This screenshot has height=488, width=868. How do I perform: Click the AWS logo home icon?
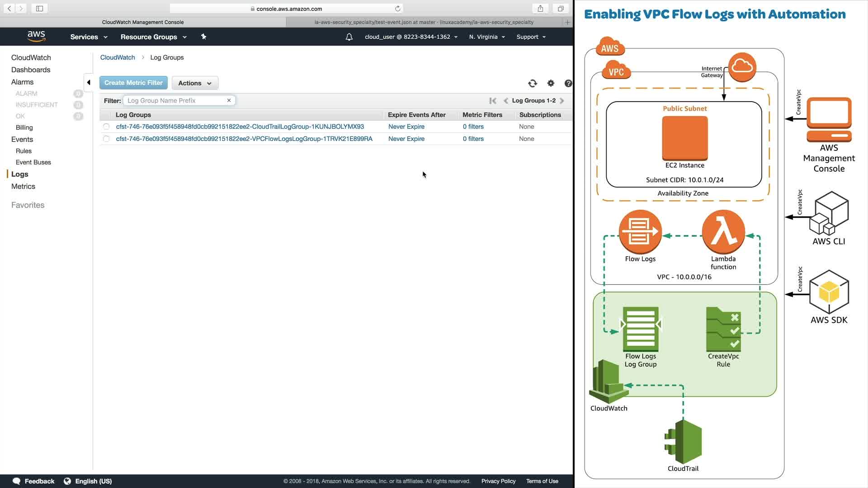36,37
